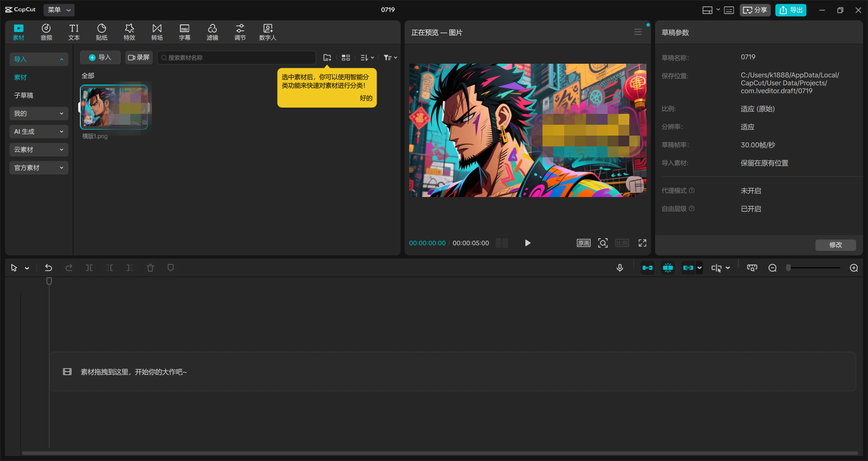Click delete-right trim tool
This screenshot has width=868, height=461.
(130, 268)
